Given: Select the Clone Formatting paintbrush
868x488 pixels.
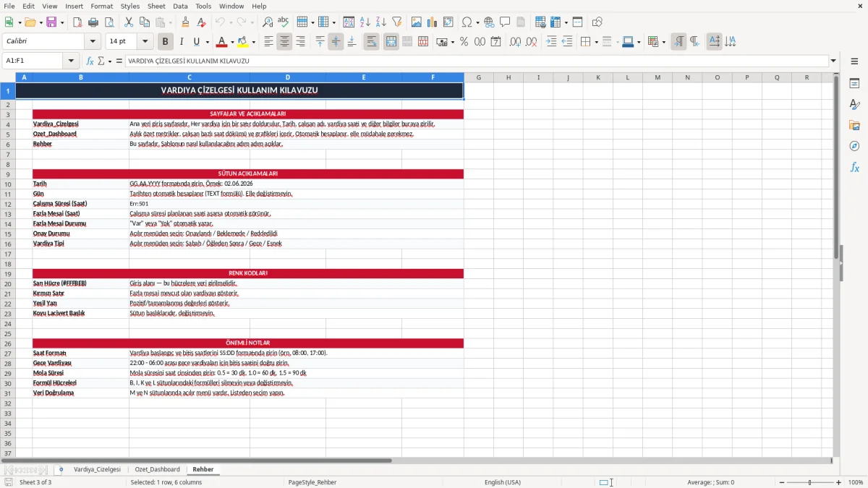Looking at the screenshot, I should coord(186,22).
